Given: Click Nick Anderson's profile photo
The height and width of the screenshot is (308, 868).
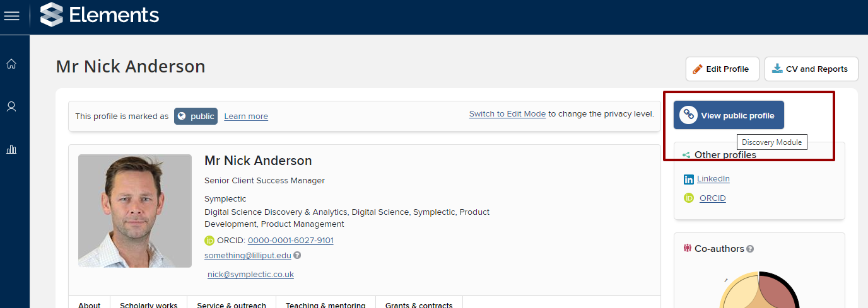Looking at the screenshot, I should click(x=135, y=211).
